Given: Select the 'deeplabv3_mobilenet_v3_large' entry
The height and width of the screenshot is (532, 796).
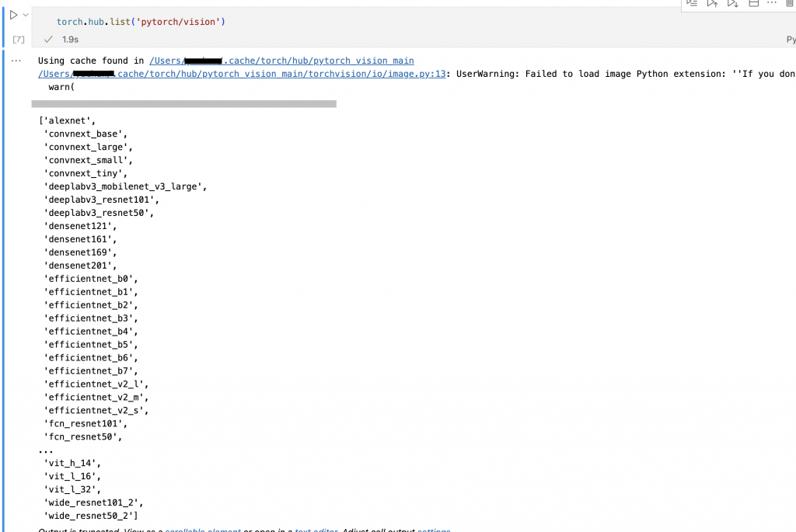Looking at the screenshot, I should point(125,186).
